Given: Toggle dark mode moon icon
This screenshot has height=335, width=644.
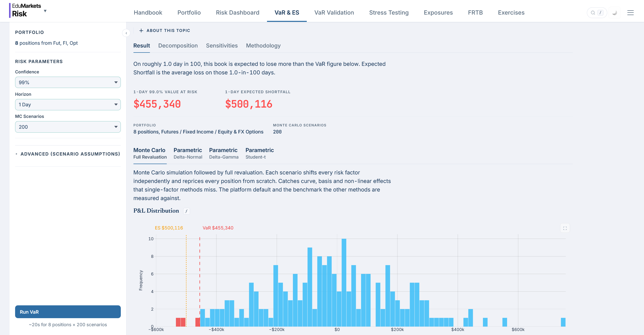Looking at the screenshot, I should point(615,13).
